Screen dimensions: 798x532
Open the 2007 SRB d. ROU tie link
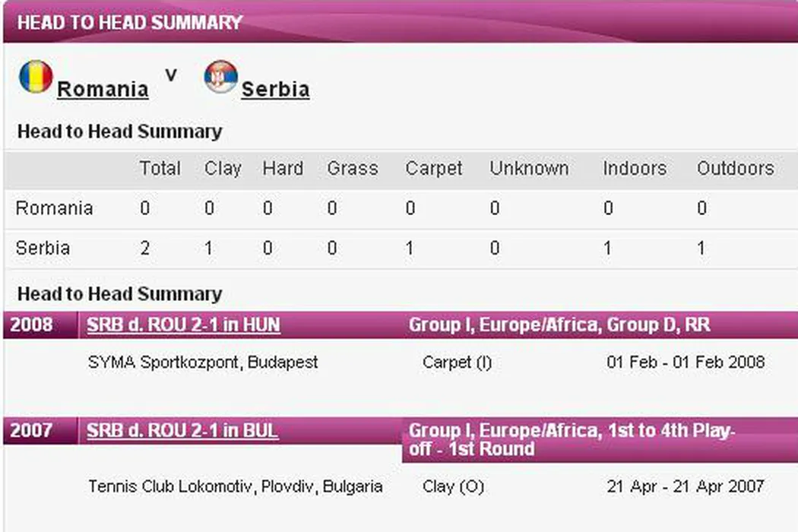click(x=182, y=431)
